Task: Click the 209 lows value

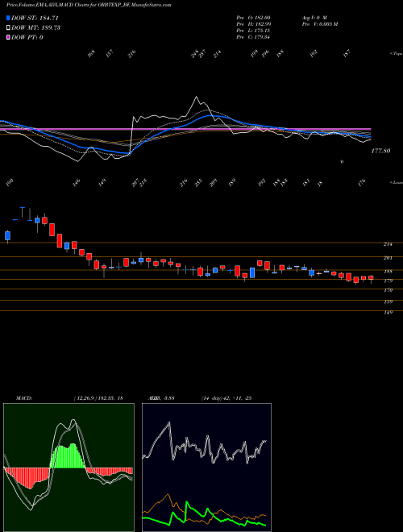Action: point(214,183)
